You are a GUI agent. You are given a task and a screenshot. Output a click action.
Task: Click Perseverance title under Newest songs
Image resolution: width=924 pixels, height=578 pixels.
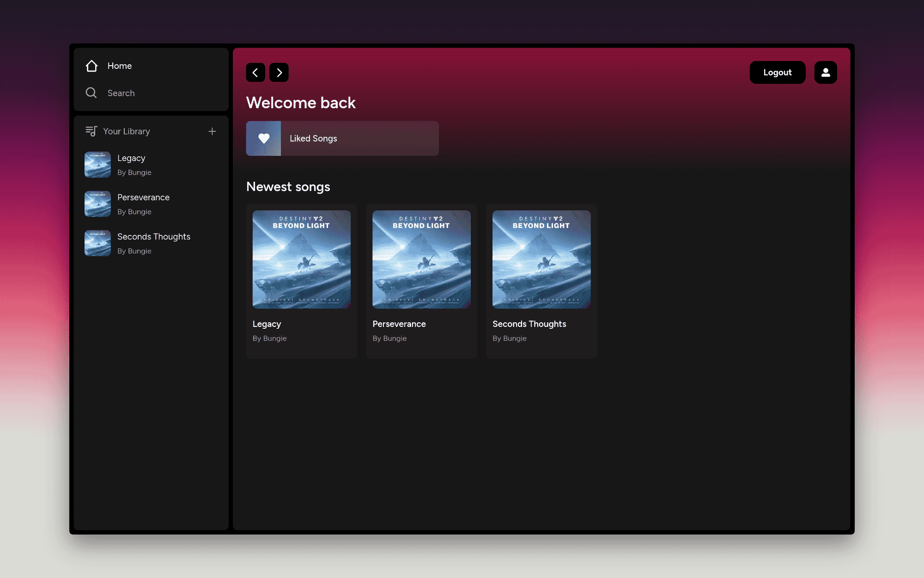click(x=399, y=324)
